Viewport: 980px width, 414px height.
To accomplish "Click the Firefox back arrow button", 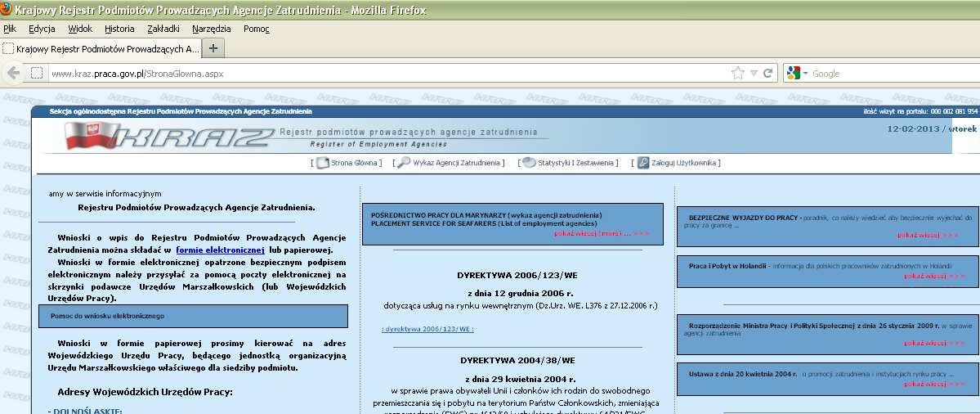I will (13, 73).
